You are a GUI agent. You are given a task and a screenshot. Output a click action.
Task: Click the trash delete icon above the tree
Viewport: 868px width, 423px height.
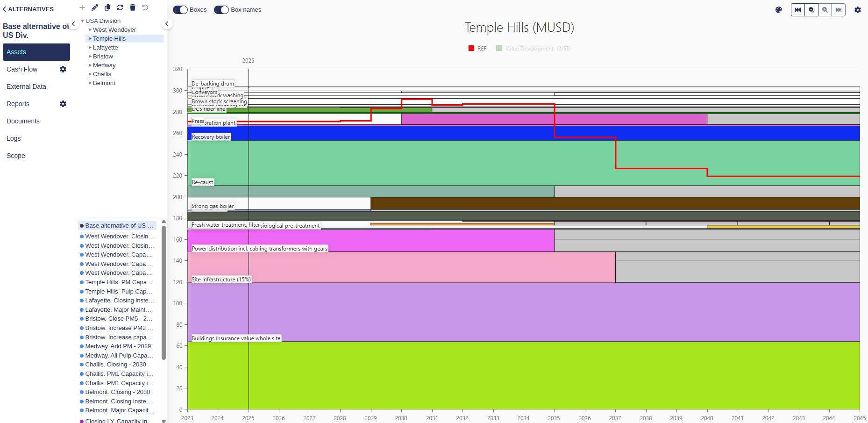[x=133, y=7]
